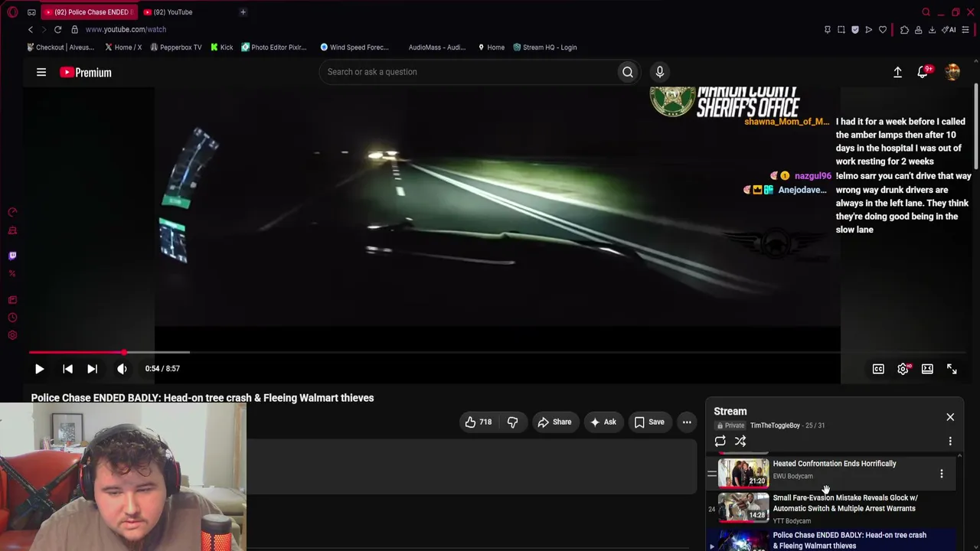The image size is (980, 551).
Task: Open Opera AI assistant button
Action: pos(950,30)
